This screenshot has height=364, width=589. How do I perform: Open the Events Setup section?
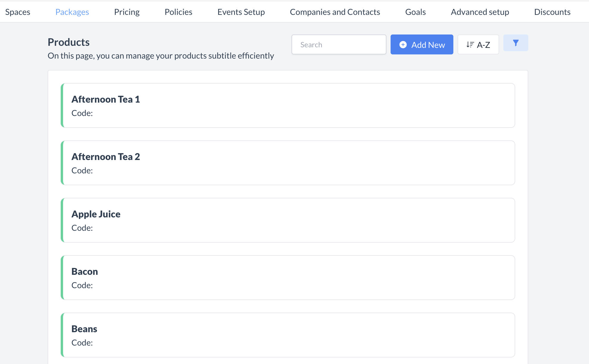point(241,12)
